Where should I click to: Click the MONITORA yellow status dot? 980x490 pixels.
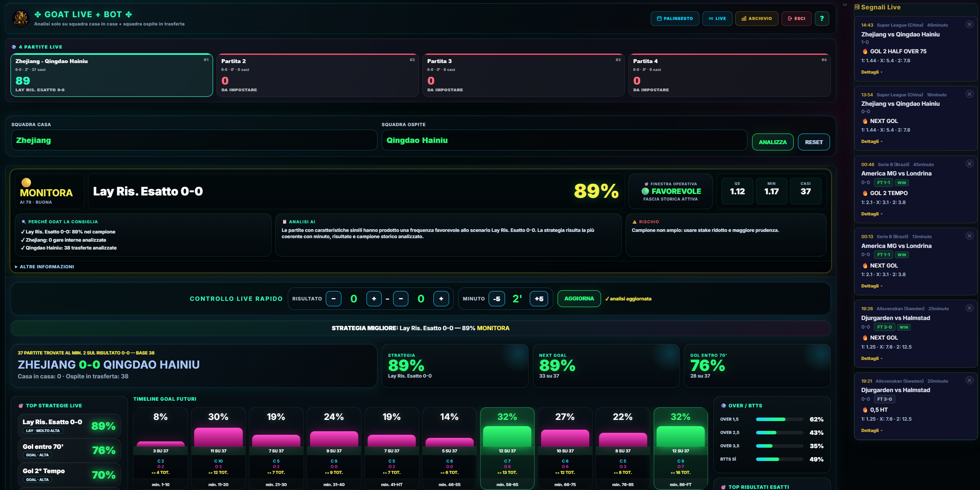click(x=26, y=183)
